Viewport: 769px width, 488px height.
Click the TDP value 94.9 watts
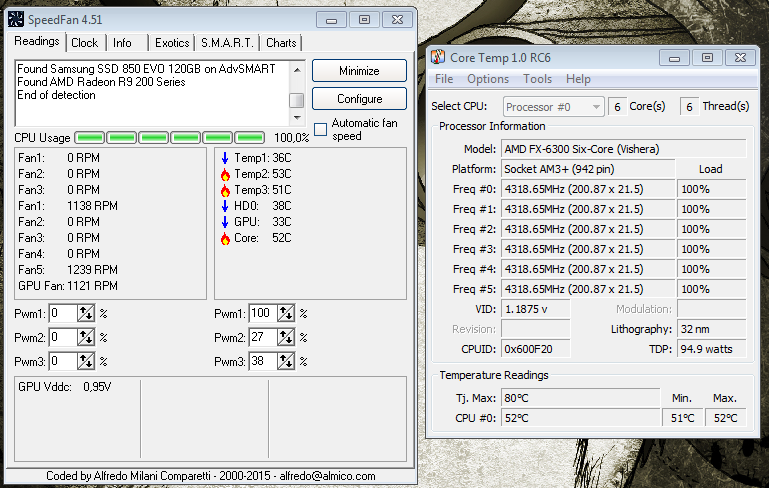tap(712, 349)
